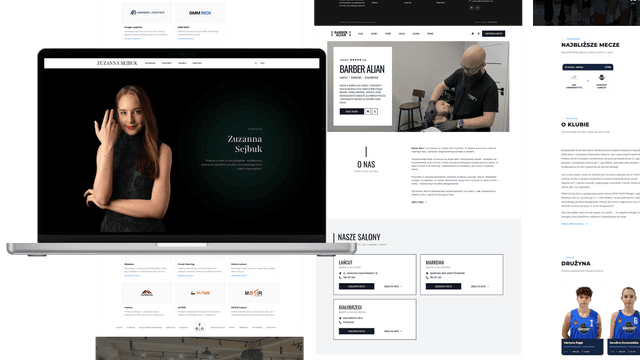Viewport: 640px width, 360px height.
Task: Click first circular social icon in dark footer
Action: (471, 8)
